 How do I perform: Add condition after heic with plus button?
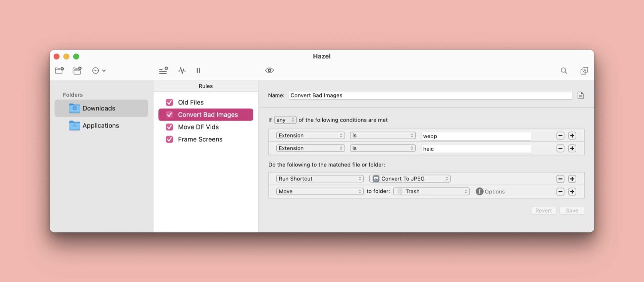[572, 148]
